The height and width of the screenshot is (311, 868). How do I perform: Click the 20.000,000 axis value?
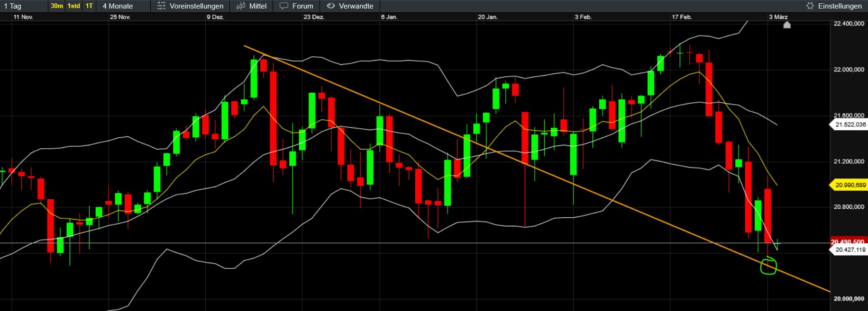tap(849, 299)
